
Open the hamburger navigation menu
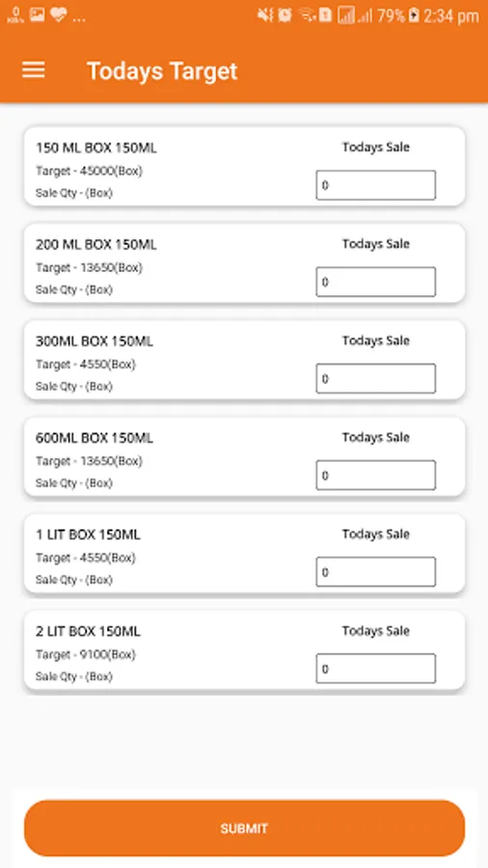pyautogui.click(x=33, y=70)
